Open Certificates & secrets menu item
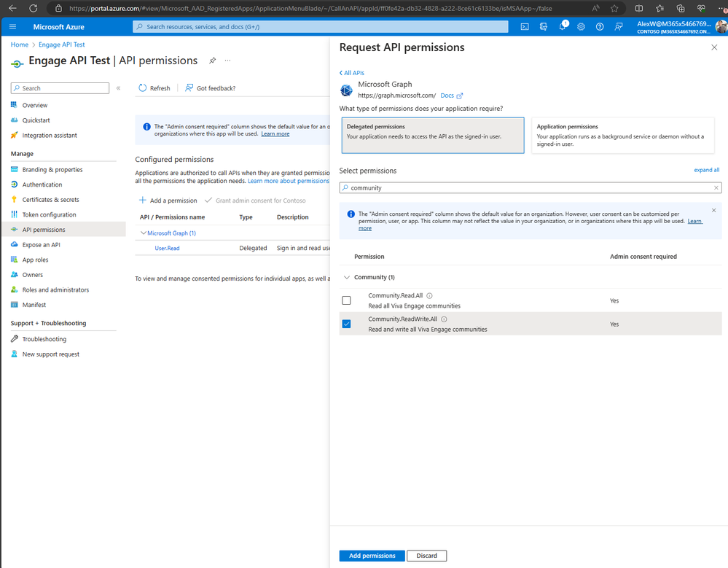Viewport: 728px width, 568px height. click(x=50, y=200)
